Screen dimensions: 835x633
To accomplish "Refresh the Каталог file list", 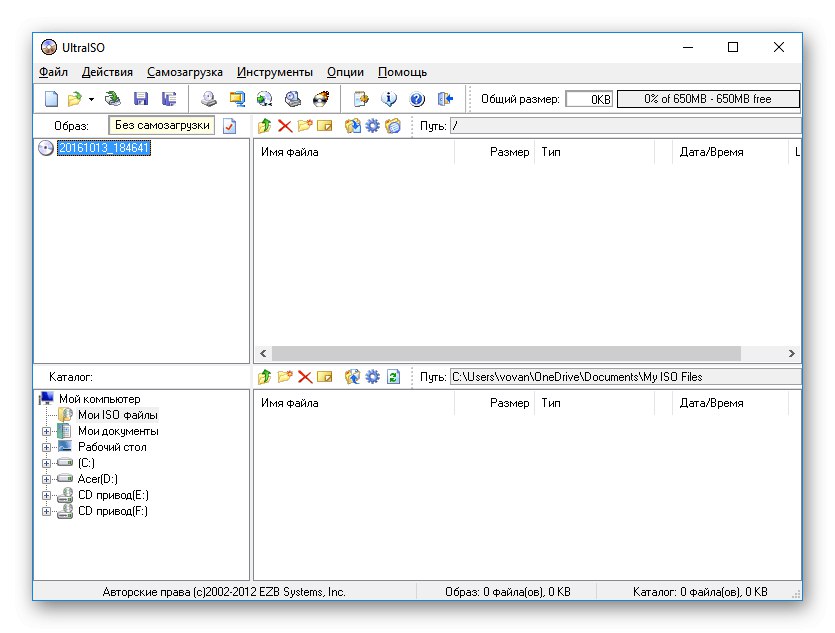I will 393,377.
